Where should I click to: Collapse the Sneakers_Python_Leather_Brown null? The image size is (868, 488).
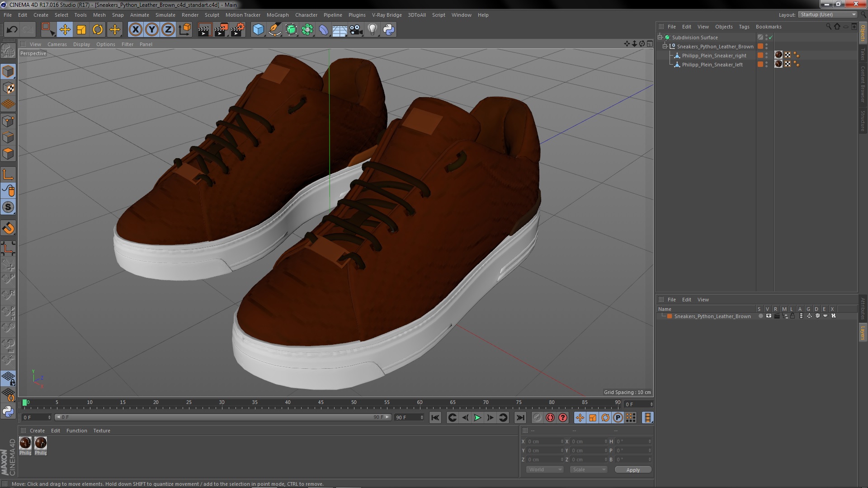coord(665,47)
